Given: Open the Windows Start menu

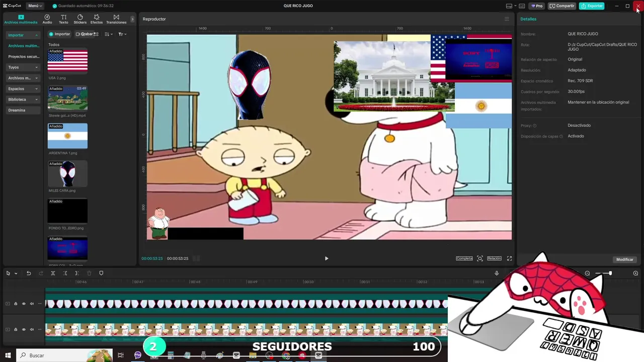Looking at the screenshot, I should tap(8, 355).
